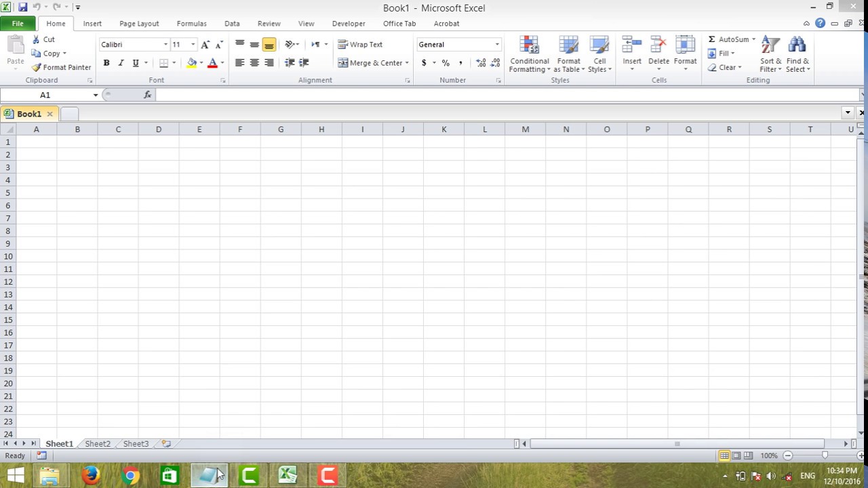
Task: Toggle Wrap Text
Action: (x=361, y=45)
